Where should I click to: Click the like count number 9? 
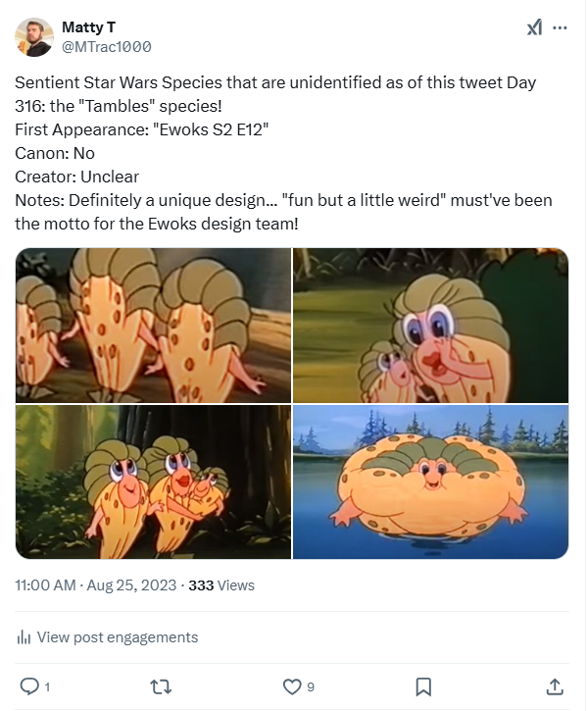(311, 686)
